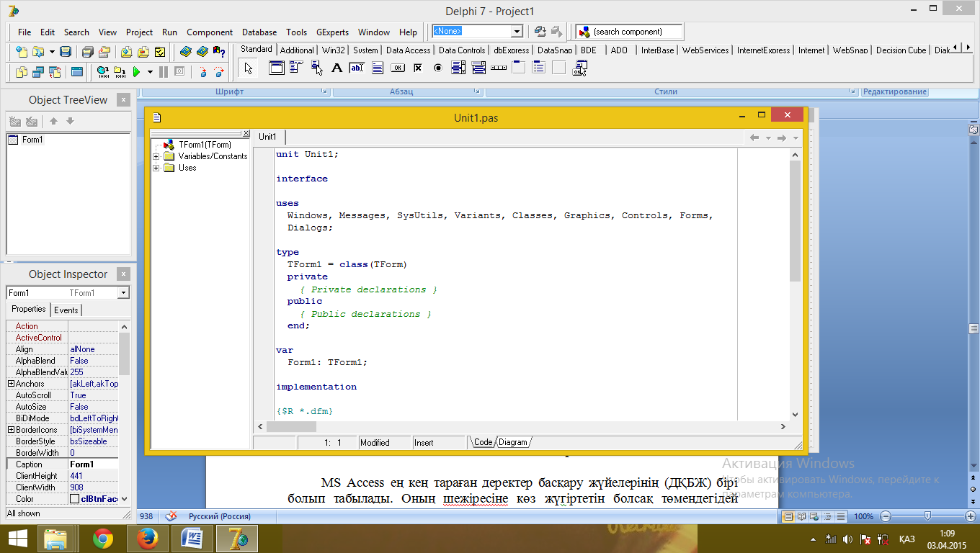Select the Edit component icon
This screenshot has height=553, width=980.
357,68
